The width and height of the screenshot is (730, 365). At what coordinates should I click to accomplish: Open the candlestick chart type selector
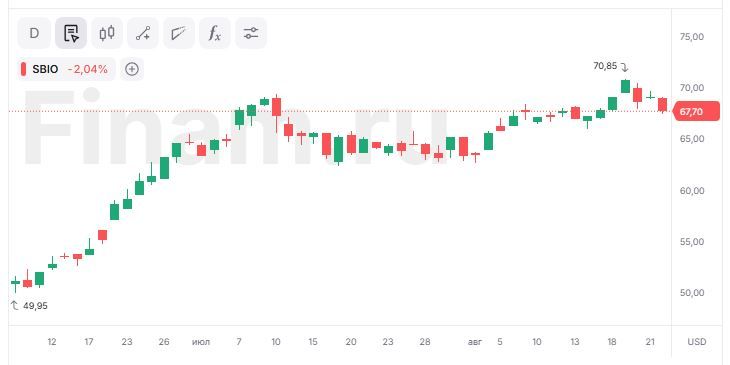click(x=107, y=33)
